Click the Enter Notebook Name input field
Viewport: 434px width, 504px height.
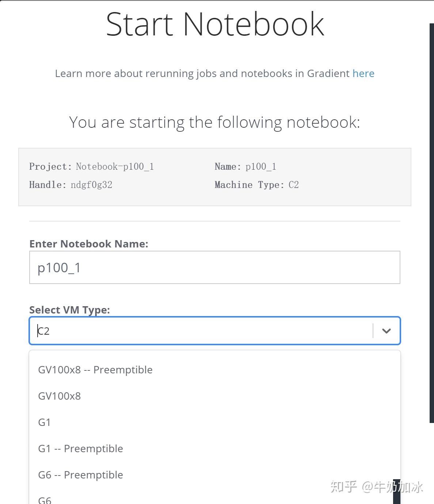214,267
